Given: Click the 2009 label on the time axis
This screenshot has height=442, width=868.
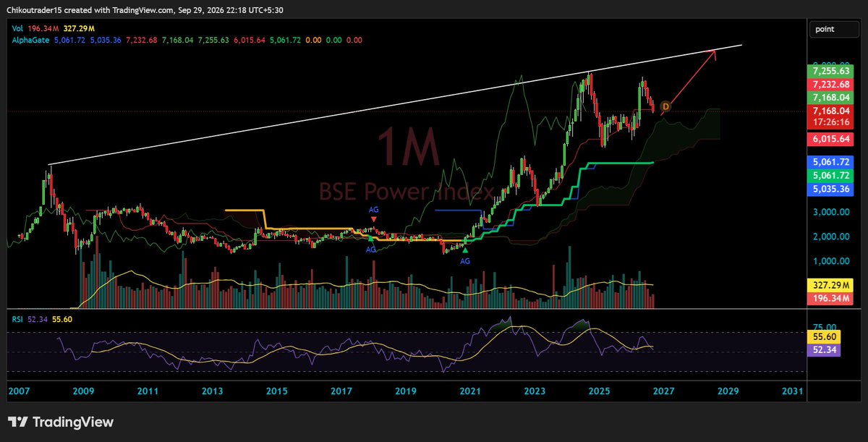Looking at the screenshot, I should coord(83,391).
